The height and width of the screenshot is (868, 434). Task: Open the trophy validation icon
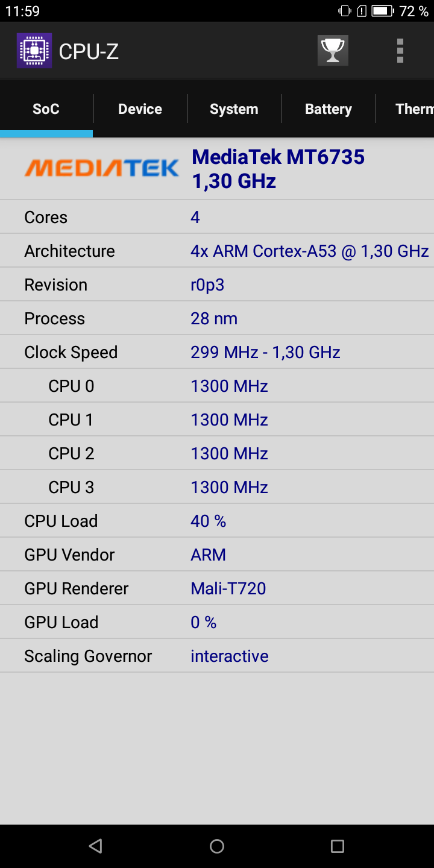click(333, 51)
